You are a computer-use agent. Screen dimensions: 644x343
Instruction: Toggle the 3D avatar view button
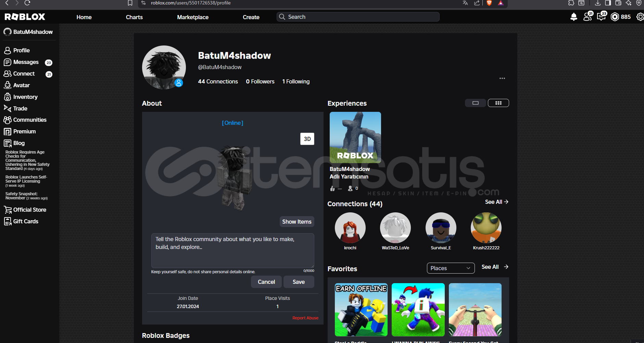(307, 139)
